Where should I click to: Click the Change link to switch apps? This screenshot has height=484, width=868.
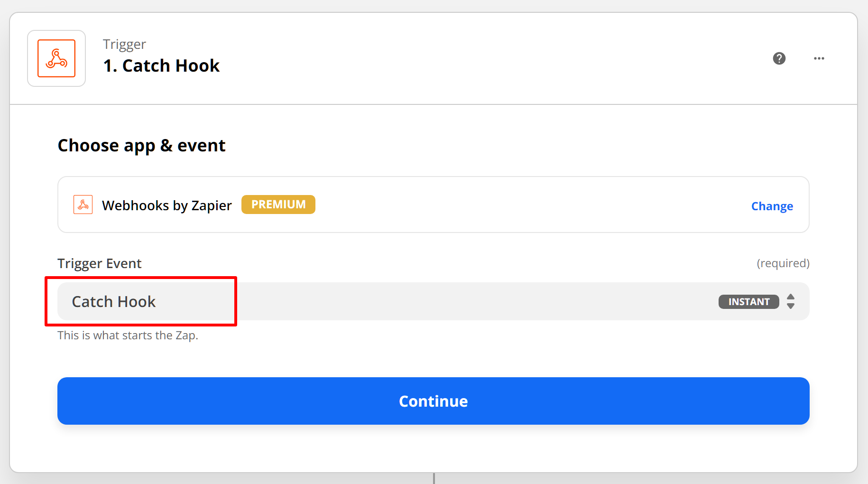[772, 206]
